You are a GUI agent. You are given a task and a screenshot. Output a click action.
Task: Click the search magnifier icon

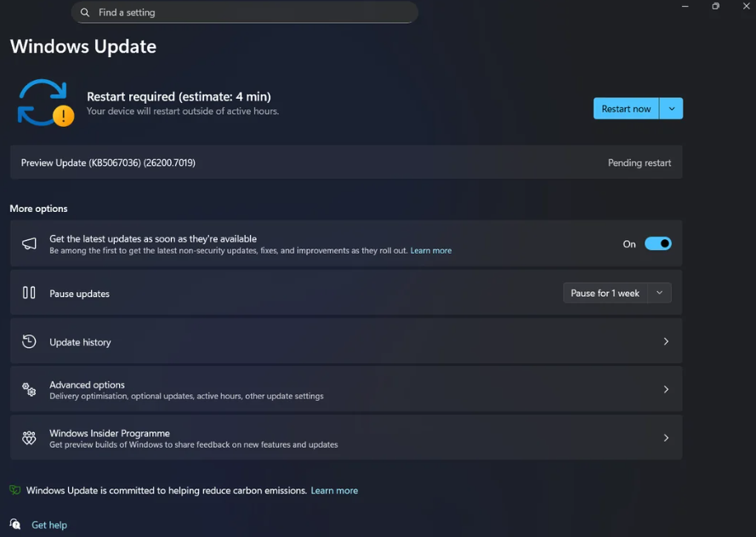(x=85, y=13)
